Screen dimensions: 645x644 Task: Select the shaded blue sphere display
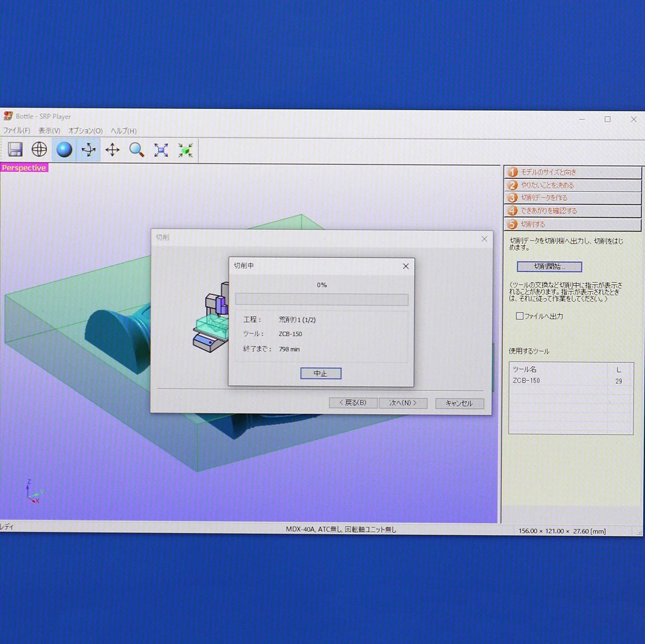pyautogui.click(x=64, y=150)
